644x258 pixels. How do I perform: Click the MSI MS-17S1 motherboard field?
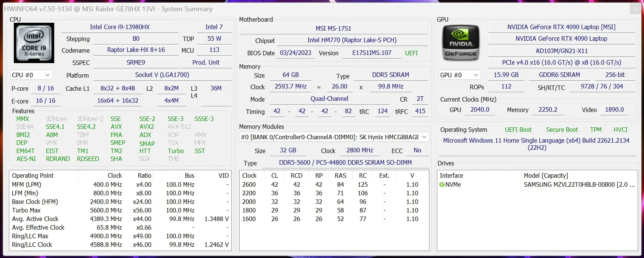pos(333,28)
